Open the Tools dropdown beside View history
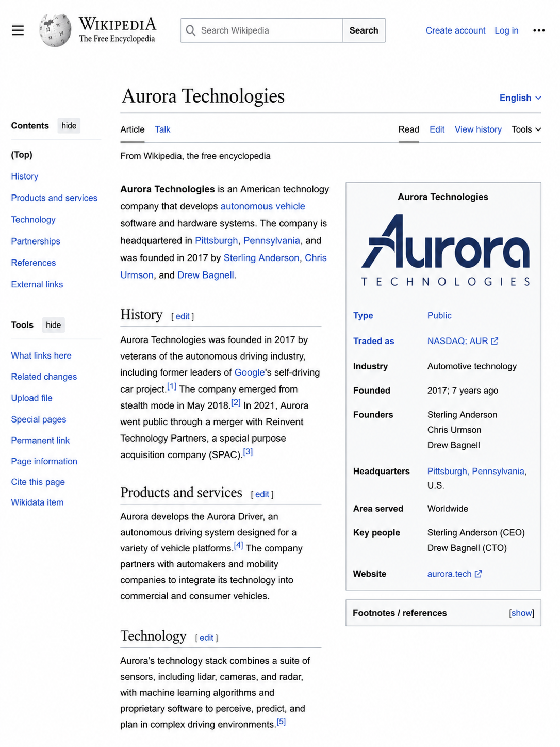Screen dimensions: 560x747 526,129
